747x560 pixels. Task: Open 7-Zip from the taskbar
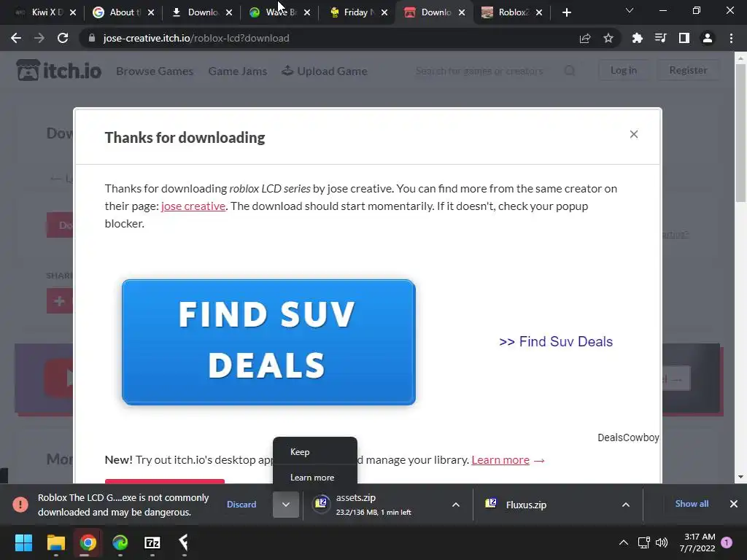[x=152, y=542]
